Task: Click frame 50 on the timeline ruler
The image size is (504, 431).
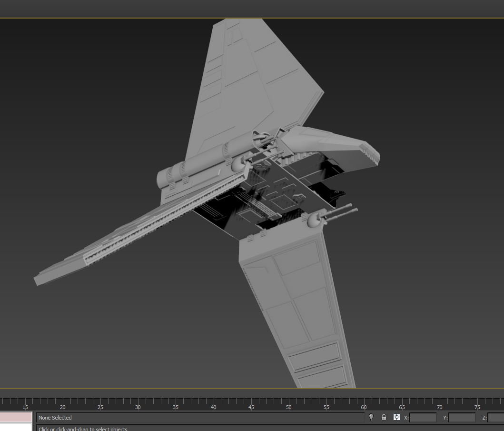Action: [288, 408]
